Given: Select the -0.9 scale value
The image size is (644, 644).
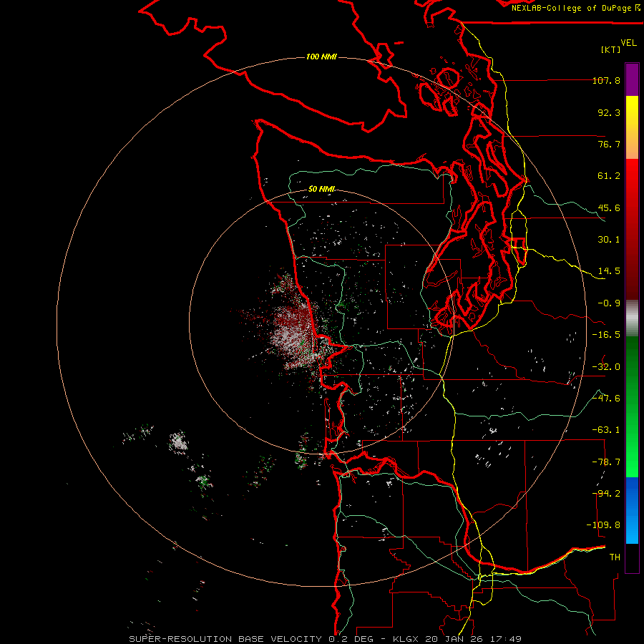Looking at the screenshot, I should 609,303.
